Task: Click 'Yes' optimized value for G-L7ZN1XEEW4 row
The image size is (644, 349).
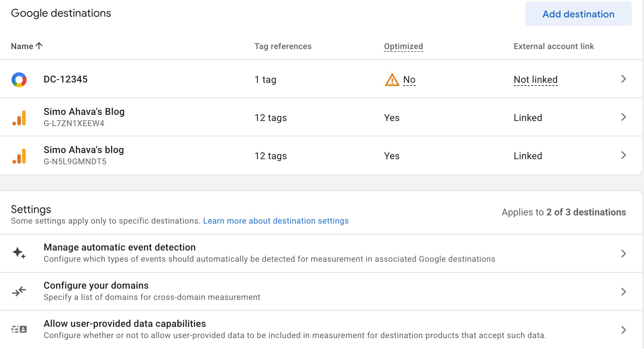Action: [392, 118]
